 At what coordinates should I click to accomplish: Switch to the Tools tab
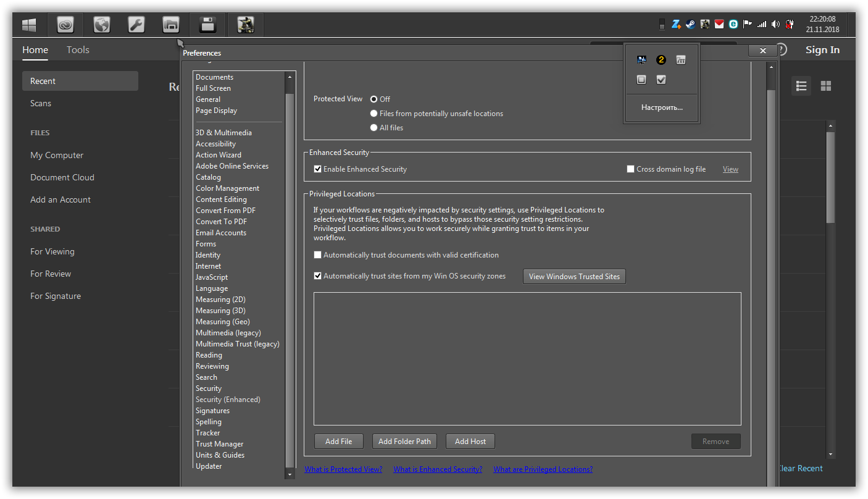pos(78,50)
